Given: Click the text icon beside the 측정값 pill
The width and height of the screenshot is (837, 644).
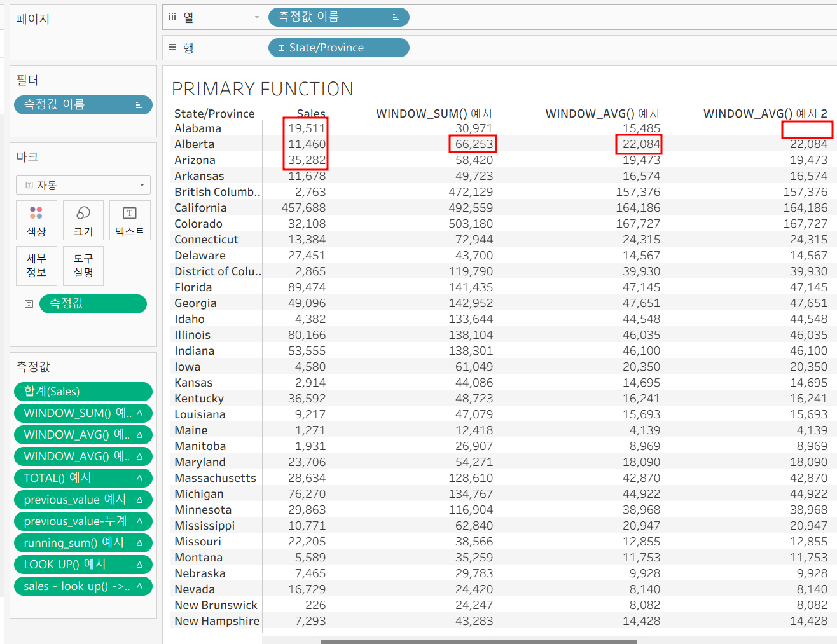Looking at the screenshot, I should point(29,304).
